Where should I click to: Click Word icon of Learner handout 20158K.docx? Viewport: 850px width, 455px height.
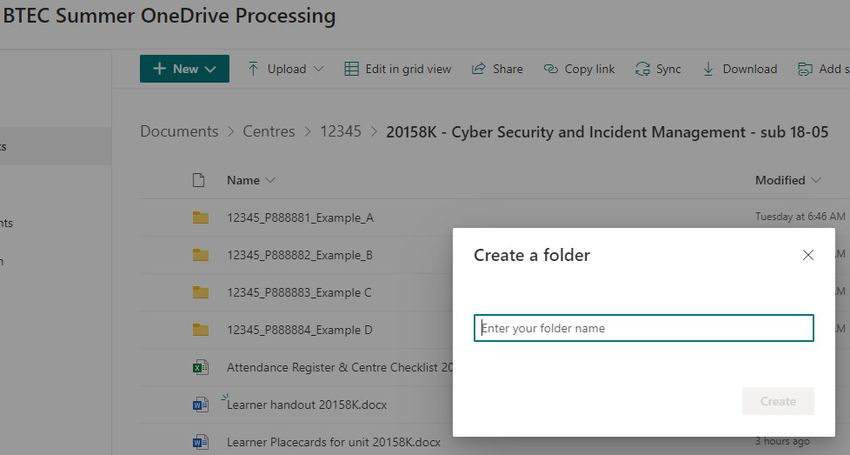[201, 405]
